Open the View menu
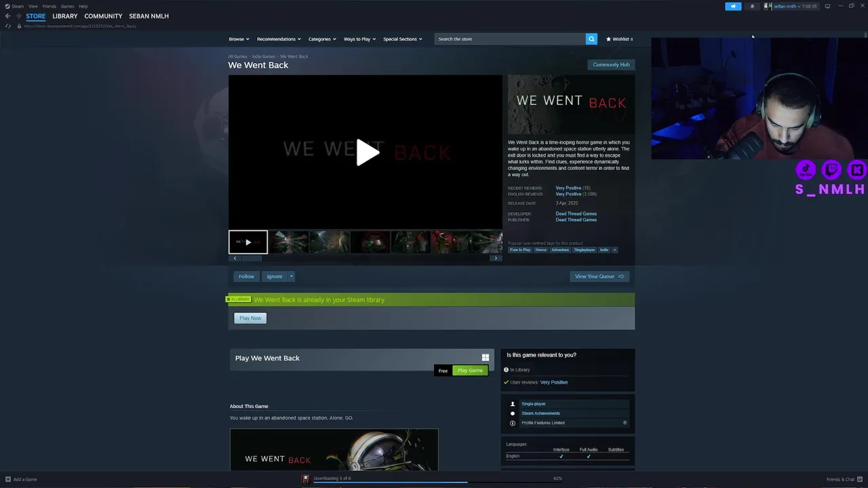 click(x=33, y=6)
